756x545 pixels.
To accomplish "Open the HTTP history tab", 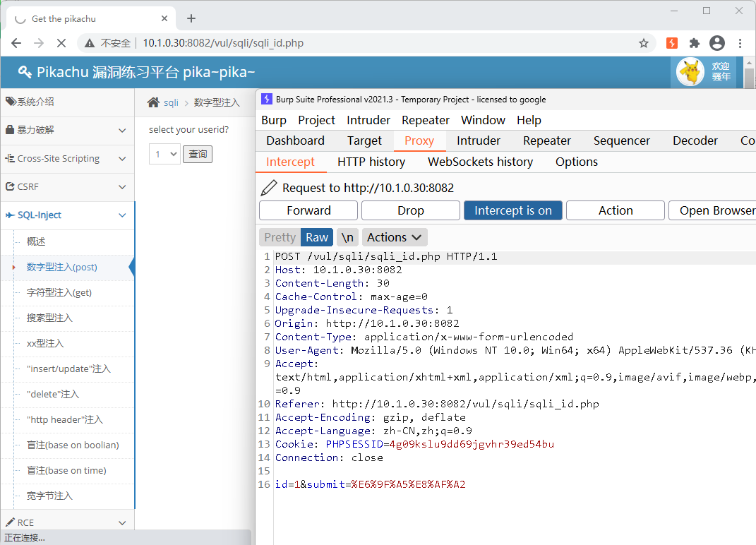I will pyautogui.click(x=371, y=162).
